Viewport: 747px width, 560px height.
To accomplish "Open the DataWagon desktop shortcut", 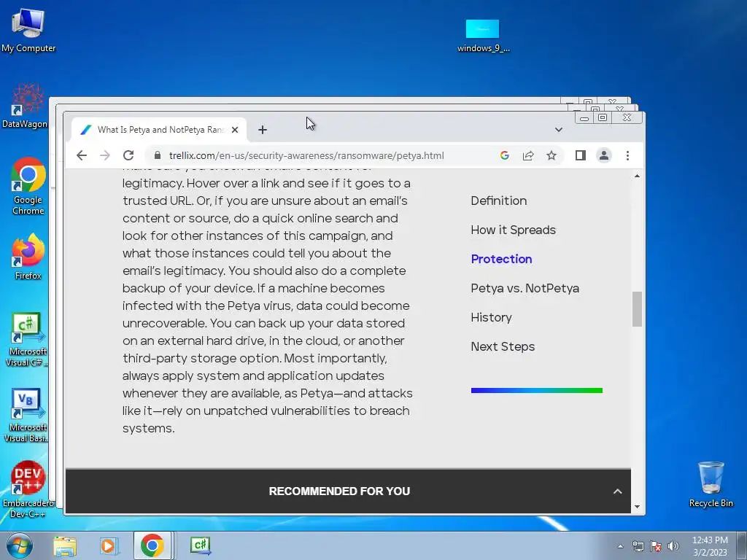I will click(25, 106).
